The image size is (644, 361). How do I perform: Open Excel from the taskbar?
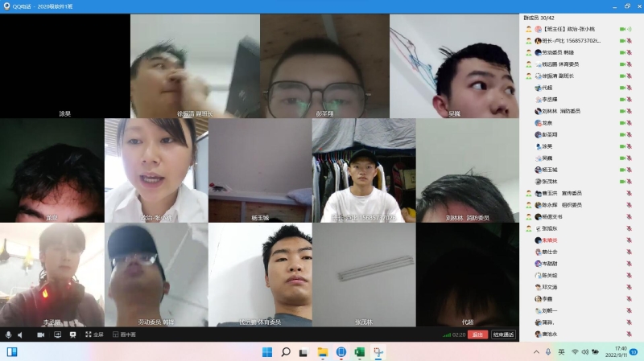tap(360, 352)
